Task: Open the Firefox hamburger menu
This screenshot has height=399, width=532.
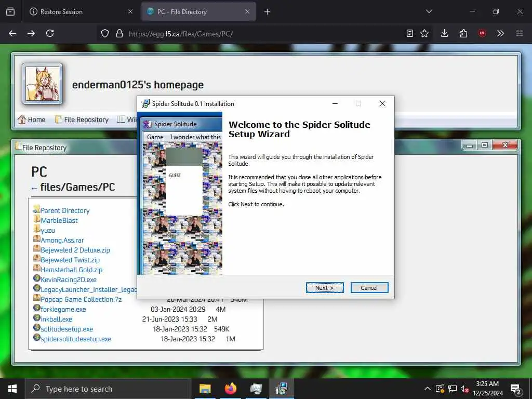Action: click(520, 33)
